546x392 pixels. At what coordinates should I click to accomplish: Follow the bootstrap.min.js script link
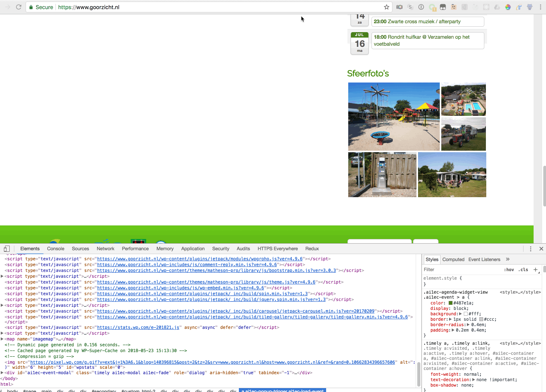[216, 270]
